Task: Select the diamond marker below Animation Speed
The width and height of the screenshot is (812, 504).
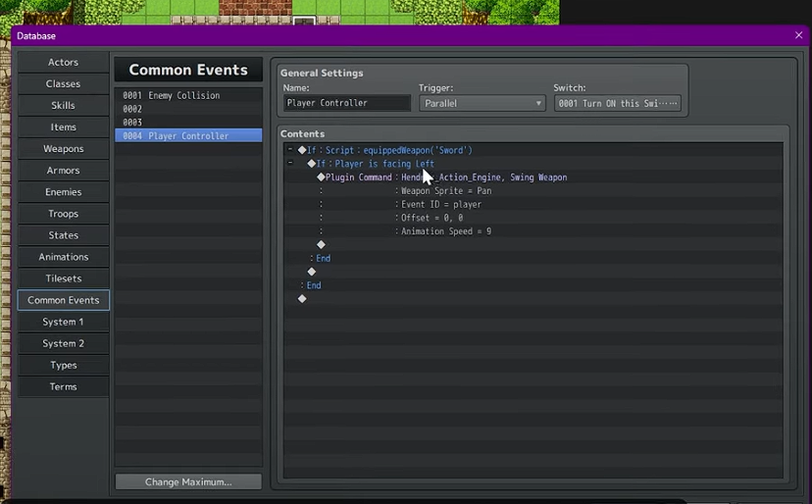Action: [321, 245]
